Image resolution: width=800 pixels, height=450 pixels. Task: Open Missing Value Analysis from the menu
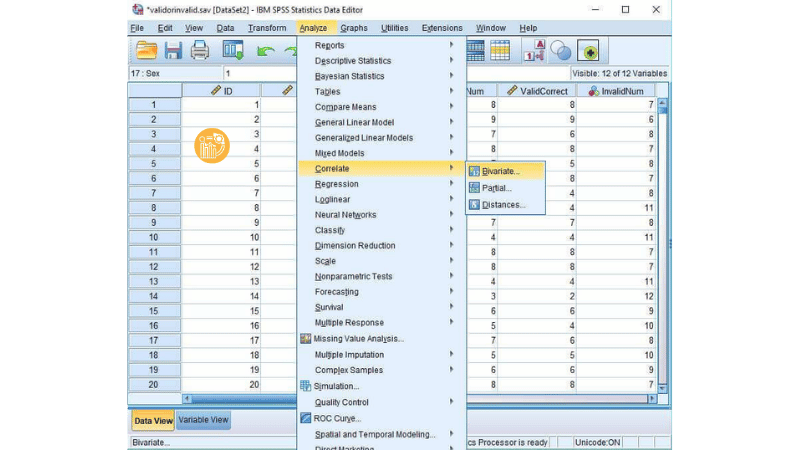(358, 338)
